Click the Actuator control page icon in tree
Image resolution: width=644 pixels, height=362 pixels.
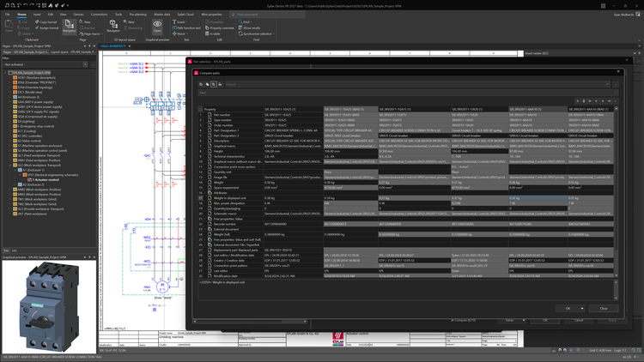click(x=29, y=180)
